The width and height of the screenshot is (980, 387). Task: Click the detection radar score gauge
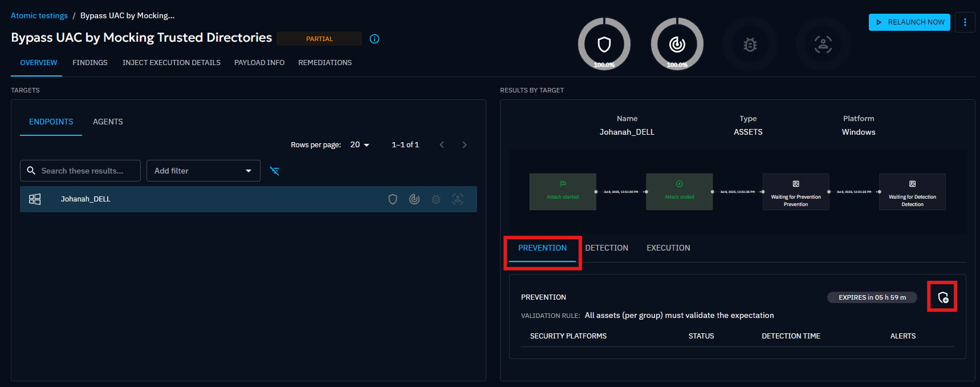tap(677, 44)
